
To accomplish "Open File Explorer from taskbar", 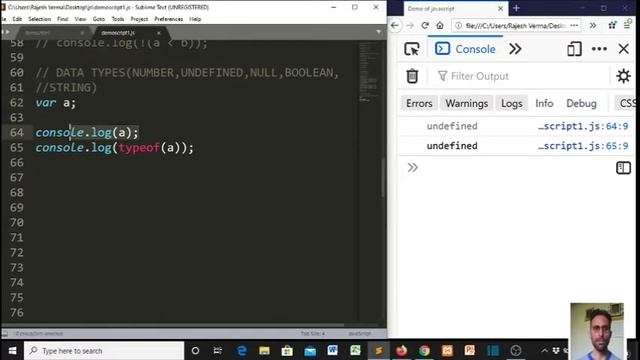I will (264, 351).
